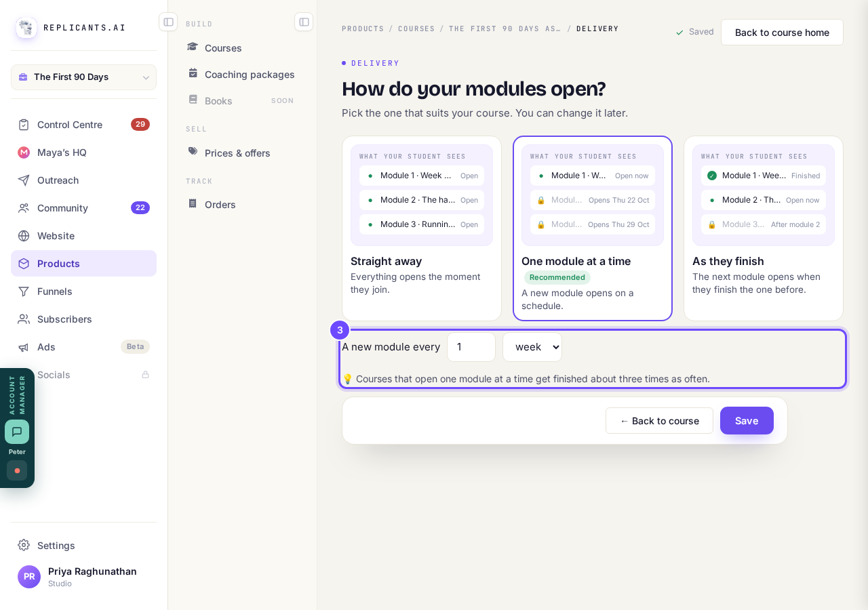Click the 29 badge on Control Centre
The image size is (868, 610).
click(140, 125)
